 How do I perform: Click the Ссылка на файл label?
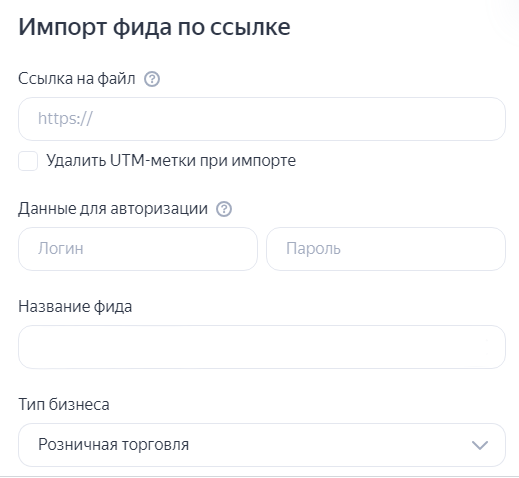click(x=77, y=79)
